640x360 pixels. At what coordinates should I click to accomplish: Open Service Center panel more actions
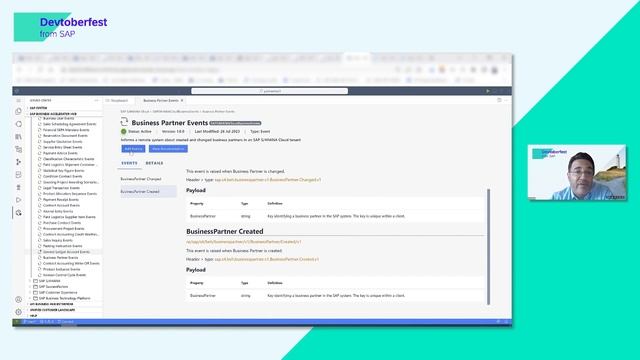[x=97, y=100]
